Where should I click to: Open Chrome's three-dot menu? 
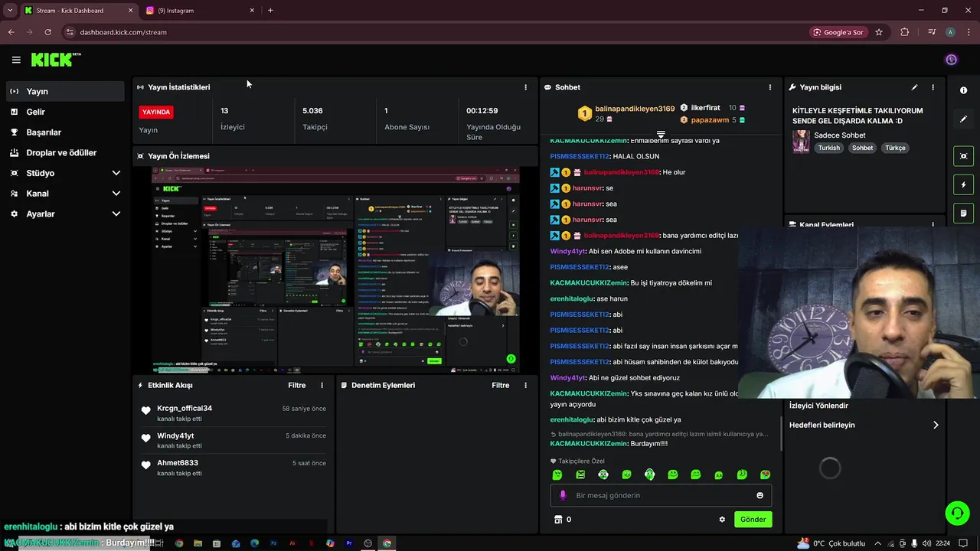click(x=969, y=32)
